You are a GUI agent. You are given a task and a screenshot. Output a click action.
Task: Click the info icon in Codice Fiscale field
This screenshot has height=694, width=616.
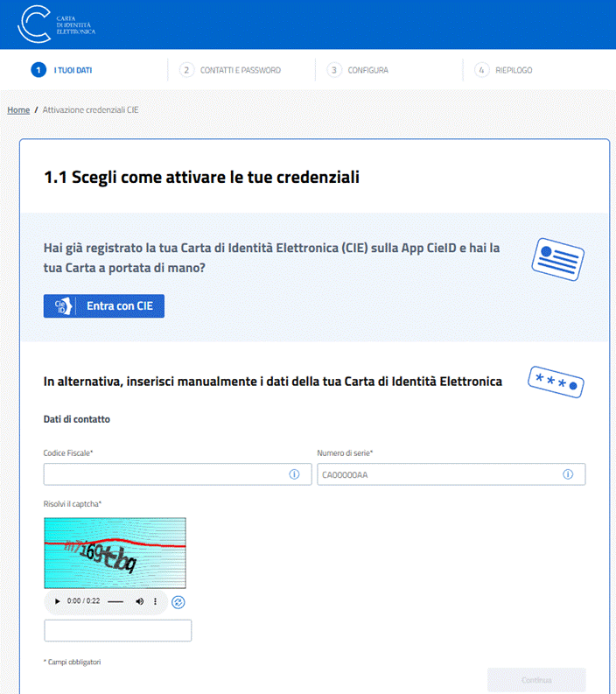point(294,474)
